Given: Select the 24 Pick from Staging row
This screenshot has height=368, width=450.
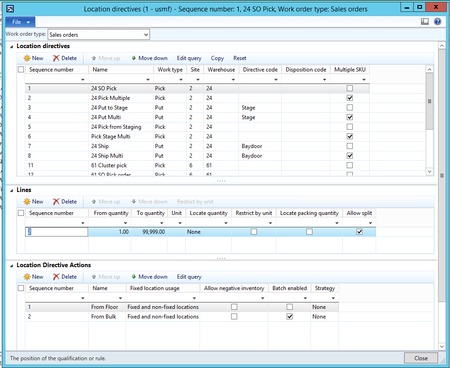Looking at the screenshot, I should point(197,127).
